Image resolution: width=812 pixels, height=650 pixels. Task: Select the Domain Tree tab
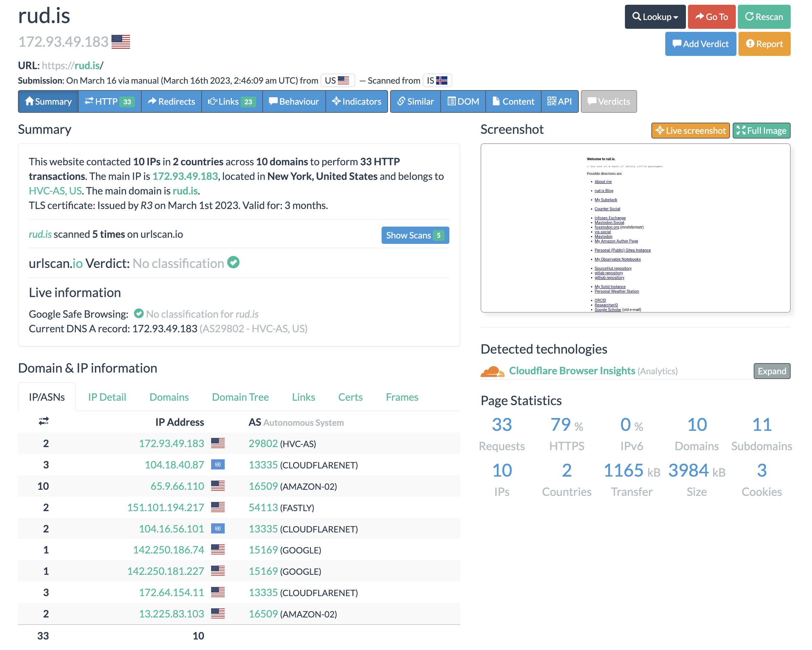coord(240,397)
